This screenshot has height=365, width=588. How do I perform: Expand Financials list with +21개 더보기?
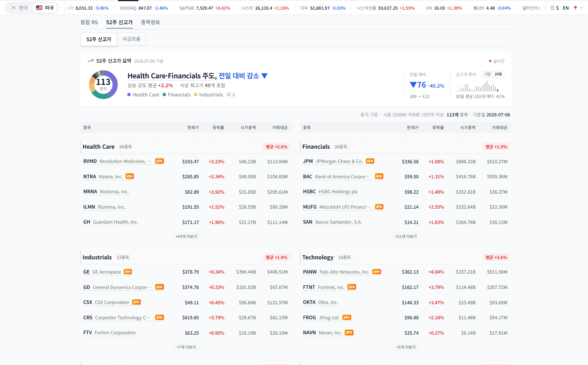point(406,236)
